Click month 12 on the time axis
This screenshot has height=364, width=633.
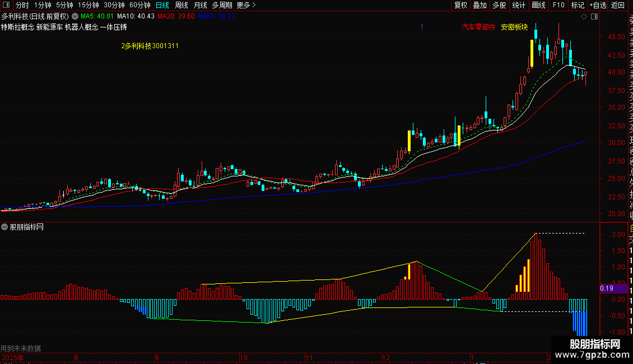click(x=386, y=357)
